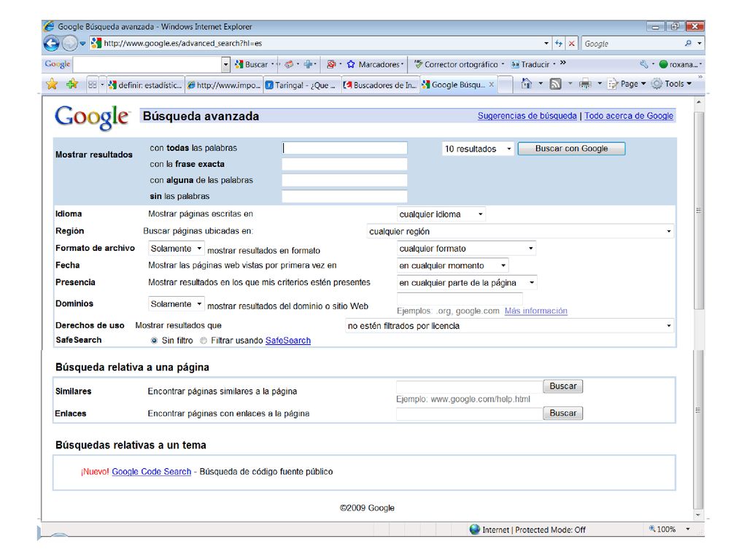Click 'con alguna de las palabras' input field
This screenshot has height=560, width=747.
tap(344, 180)
